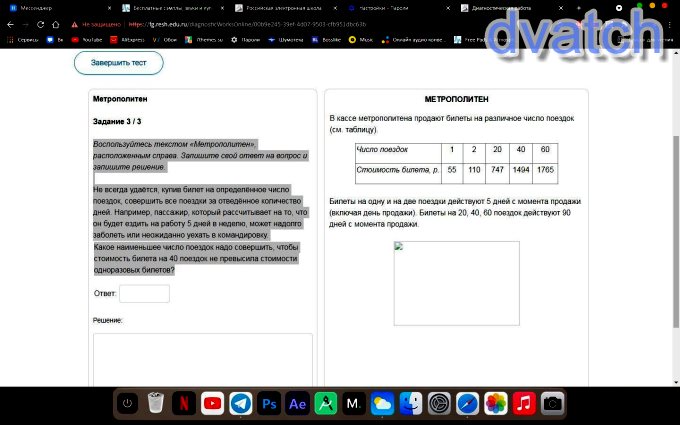Click the power button icon in dock

pyautogui.click(x=128, y=403)
